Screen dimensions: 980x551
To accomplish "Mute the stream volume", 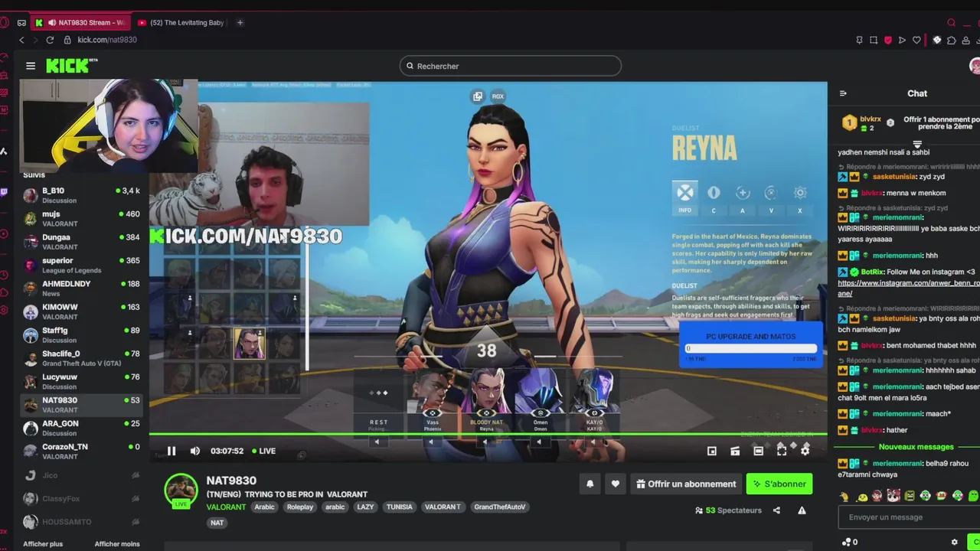I will pyautogui.click(x=194, y=451).
